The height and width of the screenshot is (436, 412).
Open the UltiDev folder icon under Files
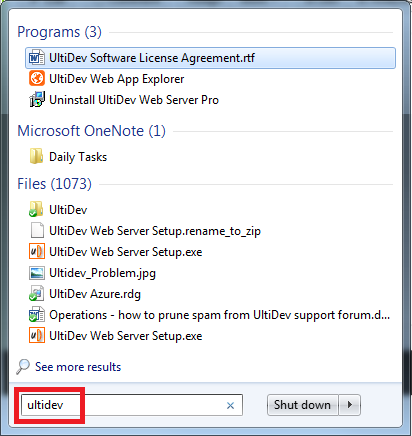click(36, 210)
